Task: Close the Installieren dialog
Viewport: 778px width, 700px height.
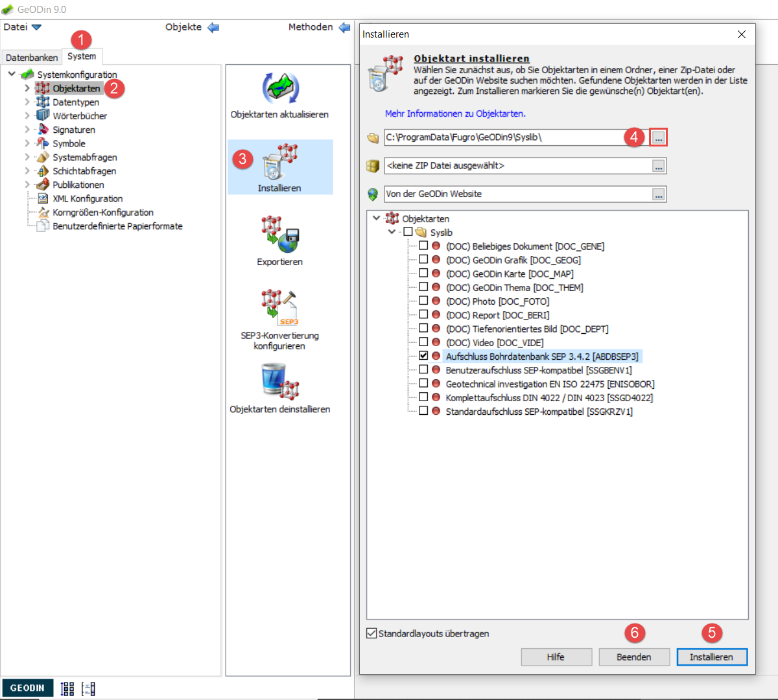Action: point(742,34)
